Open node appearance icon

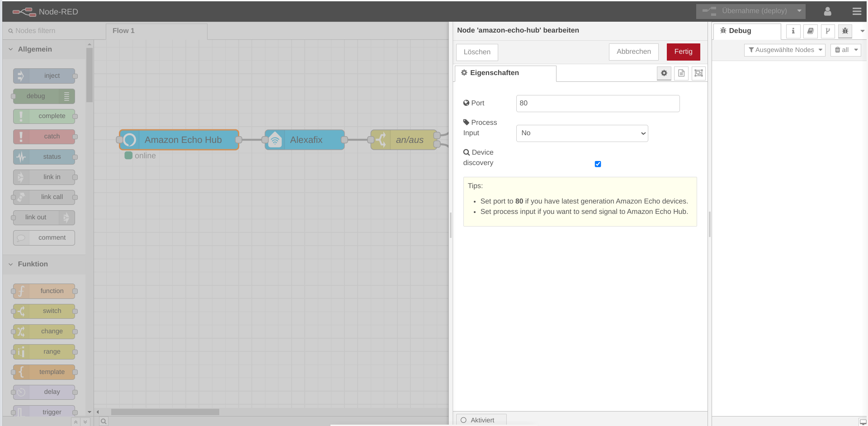point(698,73)
